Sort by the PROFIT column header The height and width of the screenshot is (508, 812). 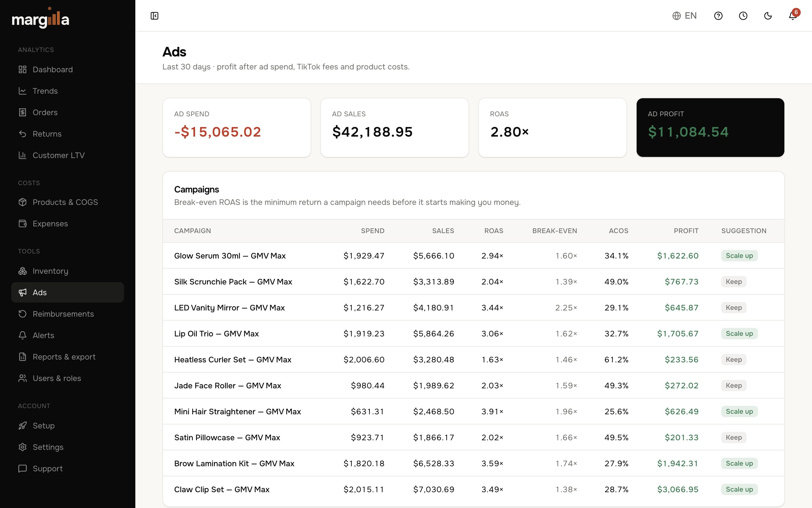pos(686,231)
